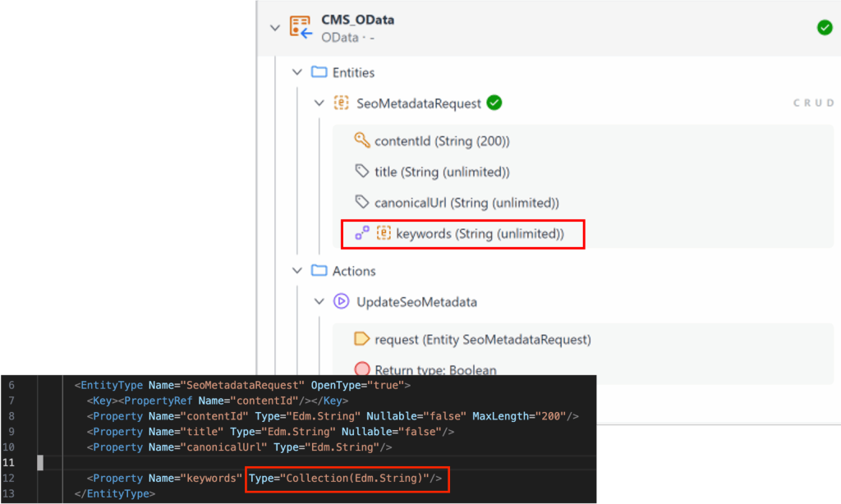Click the red Return type circle icon

coord(361,369)
